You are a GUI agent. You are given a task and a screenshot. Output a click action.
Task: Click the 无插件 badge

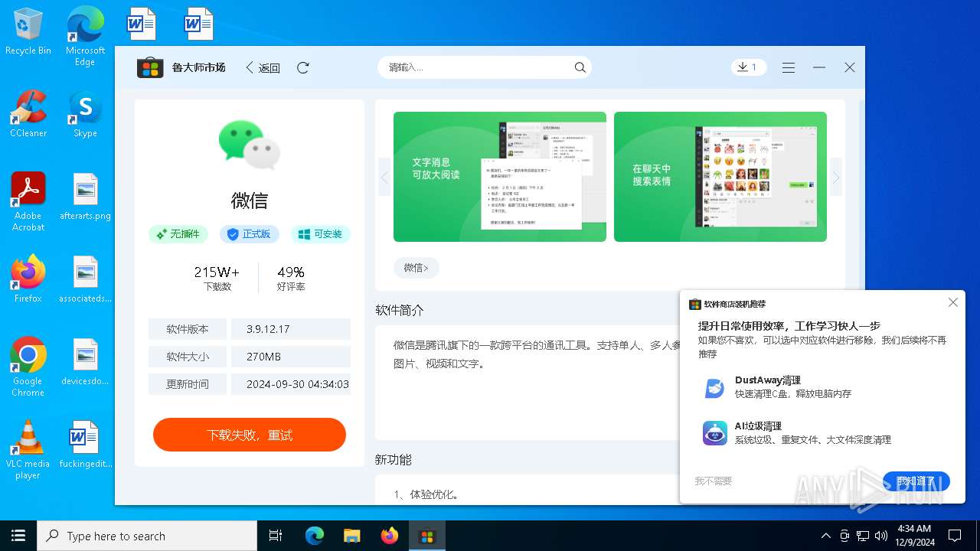point(178,234)
